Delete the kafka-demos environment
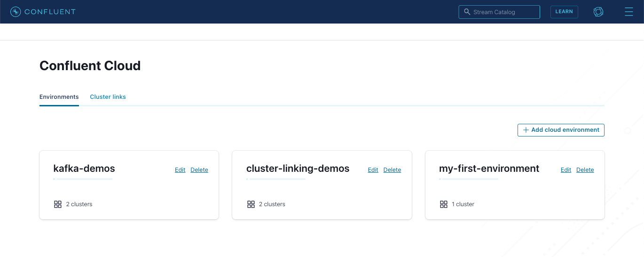The image size is (644, 257). coord(199,170)
